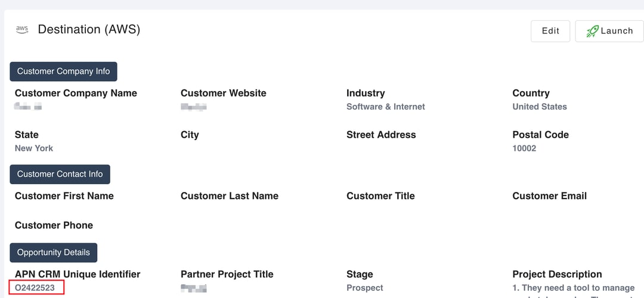This screenshot has height=298, width=644.
Task: Click the Street Address field label
Action: pos(381,135)
